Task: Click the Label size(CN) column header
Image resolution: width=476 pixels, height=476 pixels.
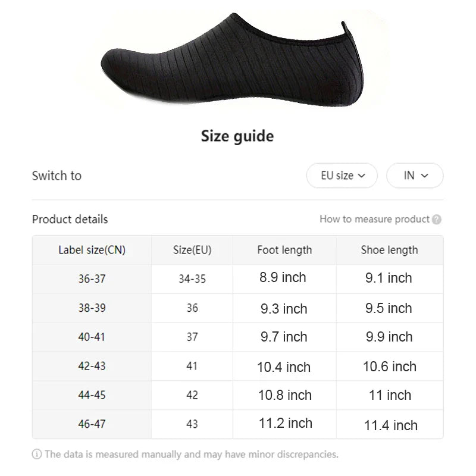Action: pyautogui.click(x=92, y=250)
